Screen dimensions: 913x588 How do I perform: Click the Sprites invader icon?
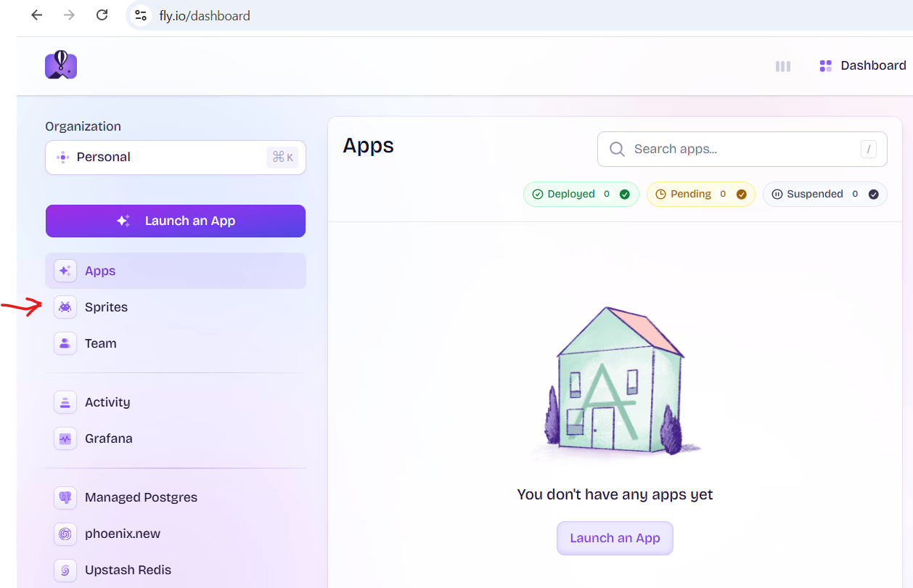click(x=65, y=307)
